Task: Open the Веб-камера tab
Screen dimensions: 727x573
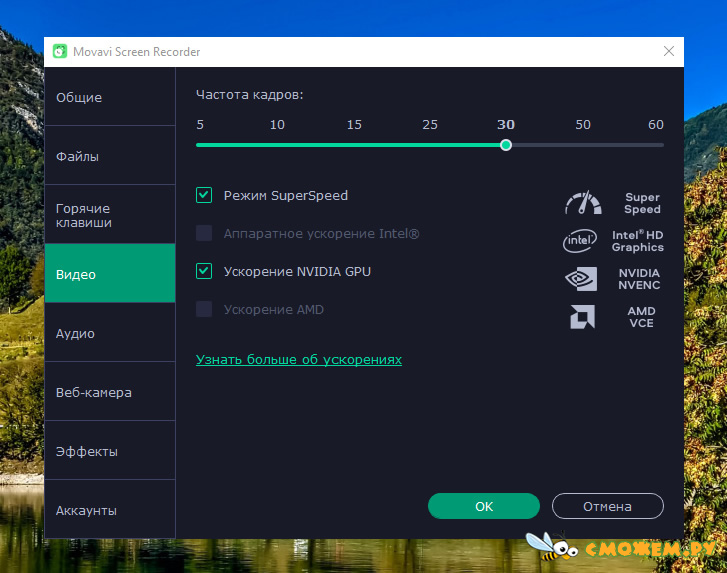Action: [x=110, y=391]
